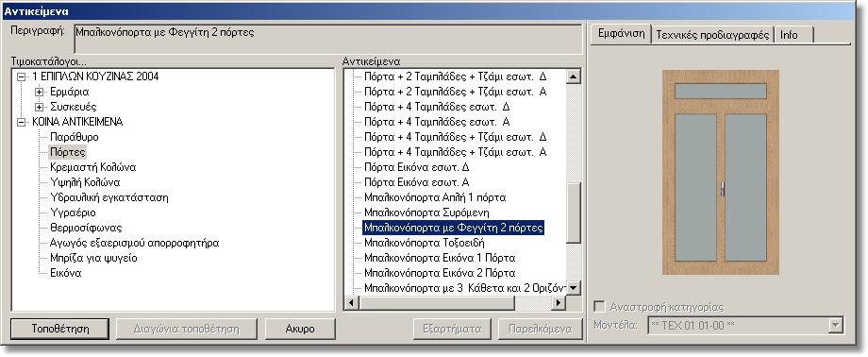
Task: Select the Κρεμαστή Κολώνα item
Action: (x=92, y=167)
